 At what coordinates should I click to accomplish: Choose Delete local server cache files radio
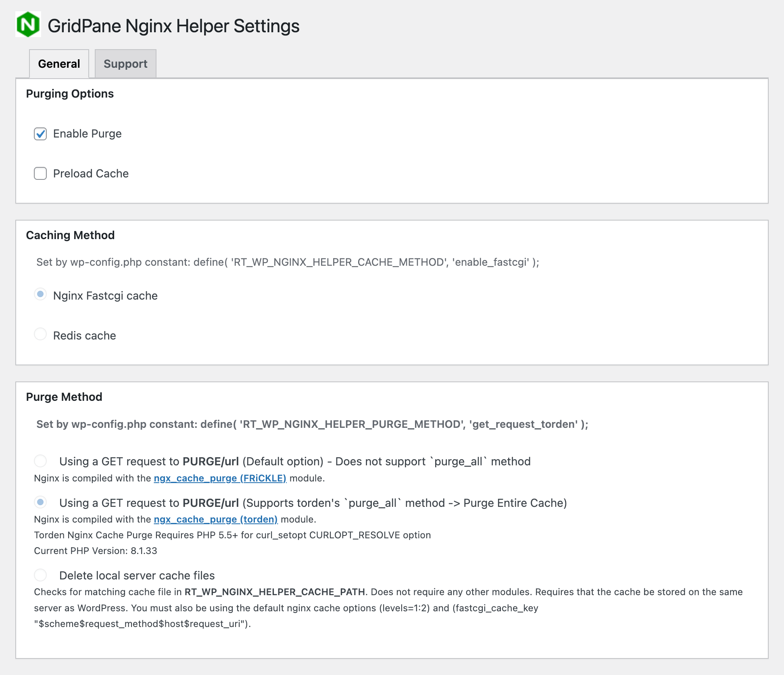(x=40, y=575)
